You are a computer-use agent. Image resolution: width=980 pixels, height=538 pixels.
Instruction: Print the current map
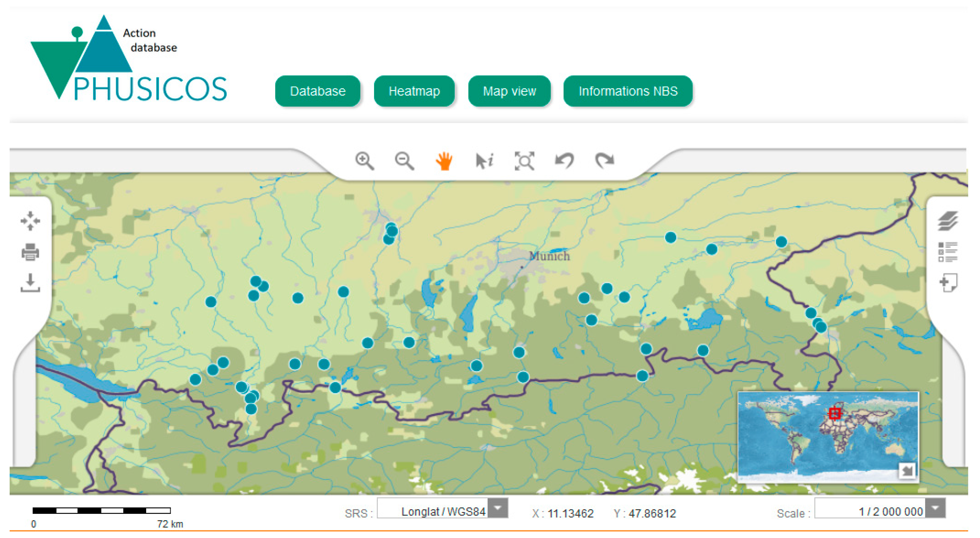[x=30, y=252]
